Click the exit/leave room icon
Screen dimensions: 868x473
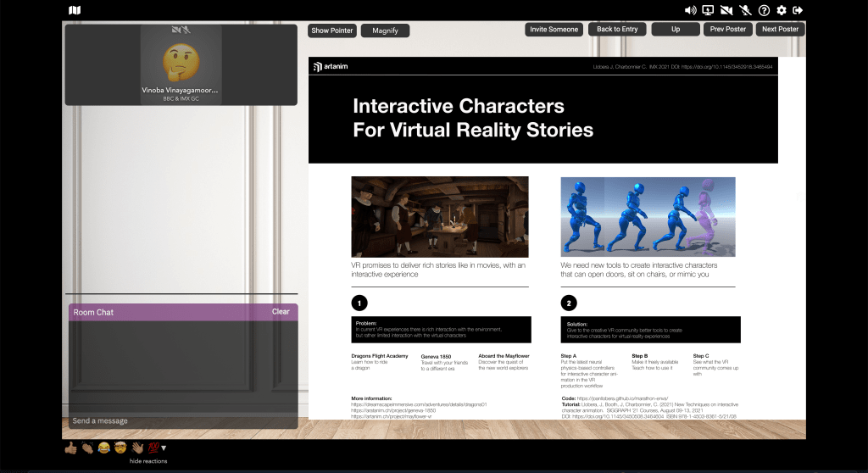pos(798,10)
